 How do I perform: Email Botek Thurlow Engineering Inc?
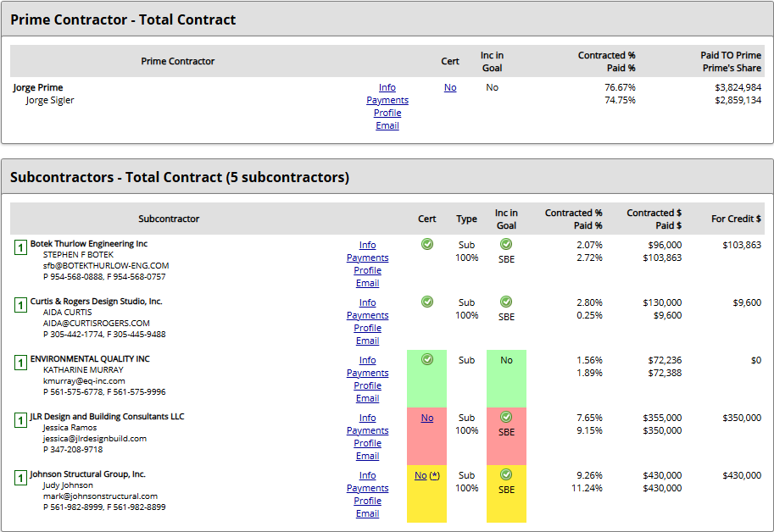click(x=367, y=283)
